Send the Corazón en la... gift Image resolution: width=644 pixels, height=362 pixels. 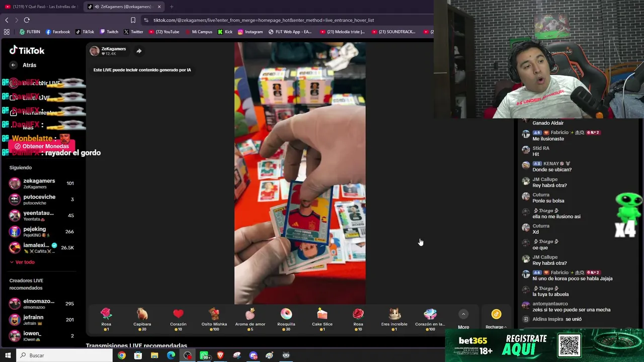[x=430, y=319]
